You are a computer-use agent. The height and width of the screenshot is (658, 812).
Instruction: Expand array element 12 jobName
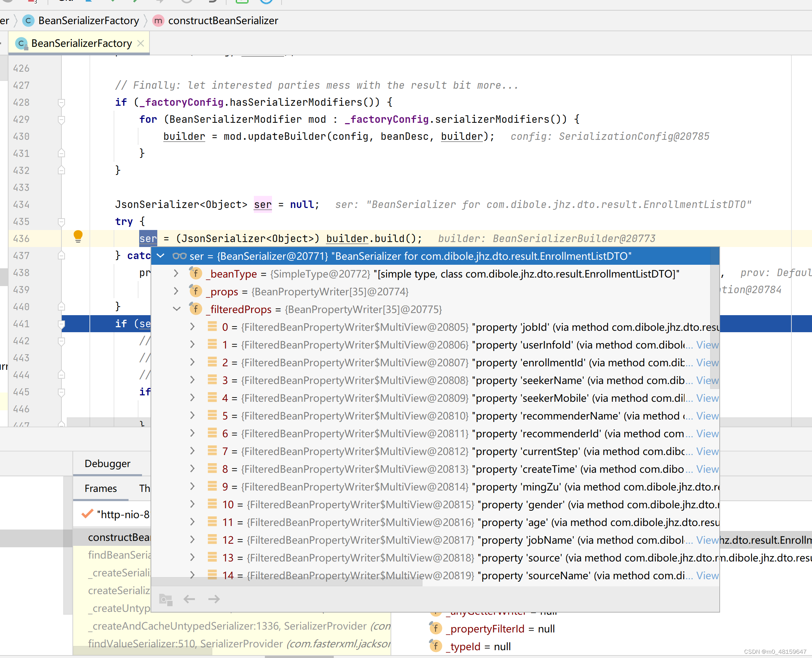[192, 540]
